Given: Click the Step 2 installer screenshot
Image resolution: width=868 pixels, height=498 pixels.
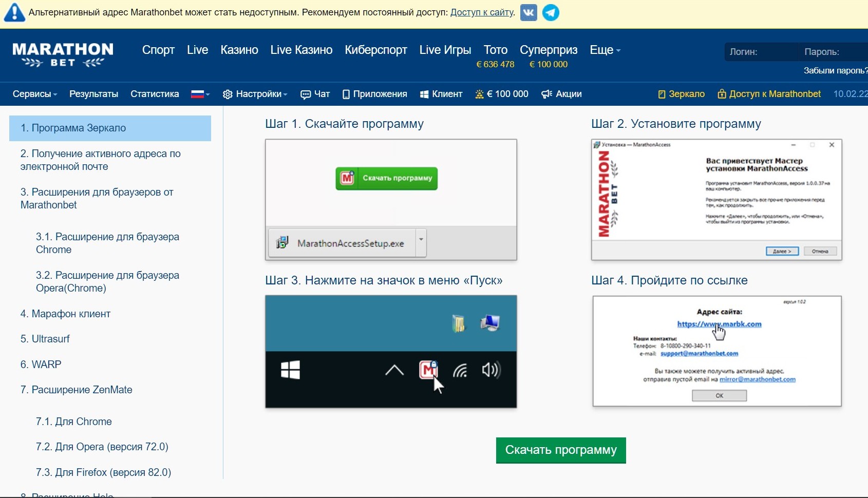Looking at the screenshot, I should click(716, 200).
